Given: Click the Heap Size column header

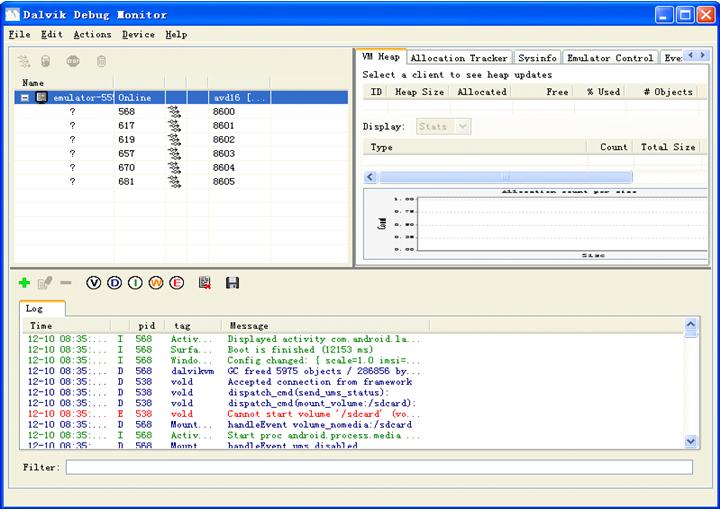Looking at the screenshot, I should (419, 92).
